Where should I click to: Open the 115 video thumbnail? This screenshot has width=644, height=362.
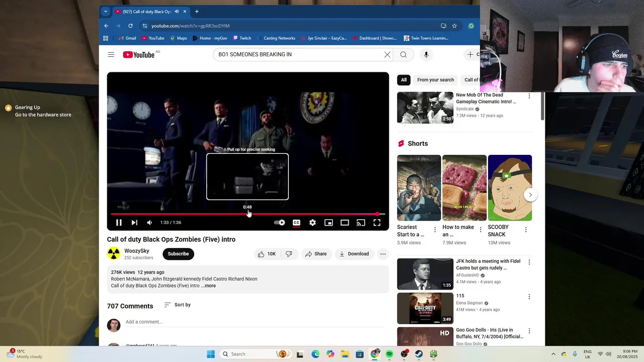[425, 309]
